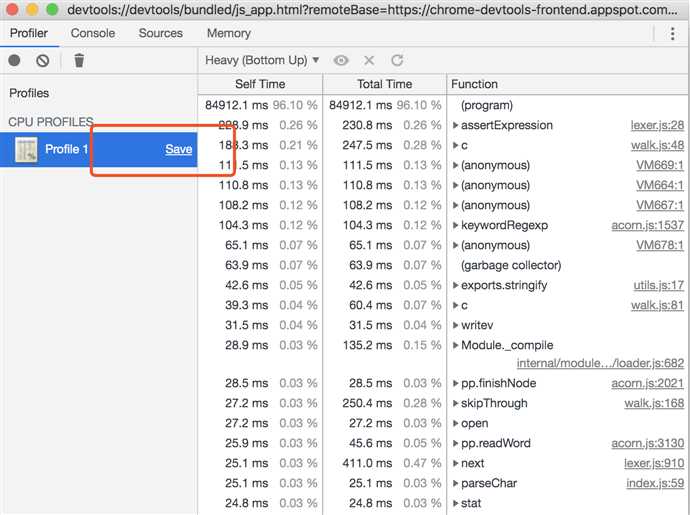Exclude selected function with the X icon
The image size is (690, 515).
(x=369, y=60)
